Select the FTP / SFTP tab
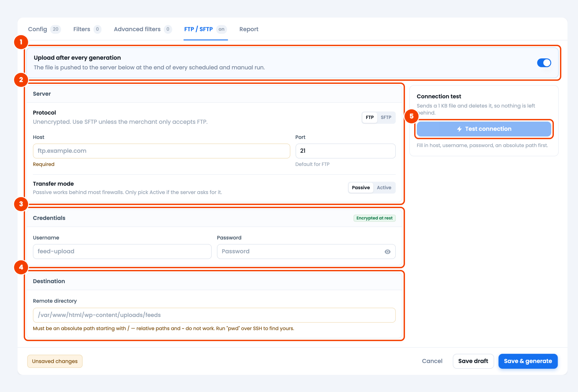This screenshot has width=578, height=392. [x=205, y=29]
